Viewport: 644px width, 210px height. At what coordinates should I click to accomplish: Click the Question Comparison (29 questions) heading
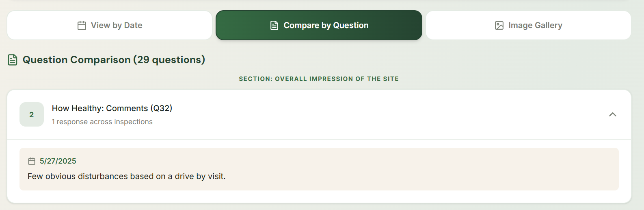[114, 60]
